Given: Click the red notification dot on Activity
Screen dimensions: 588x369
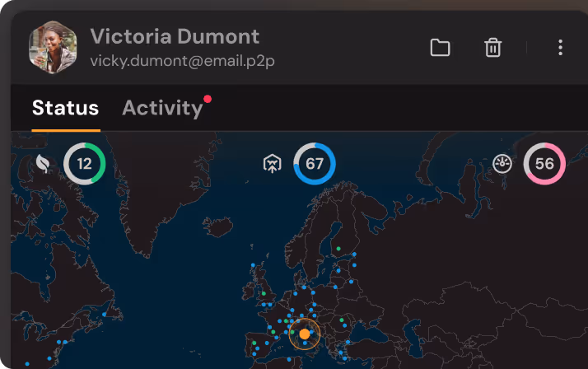Looking at the screenshot, I should pyautogui.click(x=208, y=99).
